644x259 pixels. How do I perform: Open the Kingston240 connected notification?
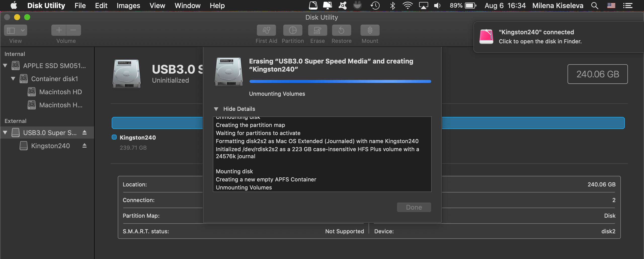click(x=558, y=37)
